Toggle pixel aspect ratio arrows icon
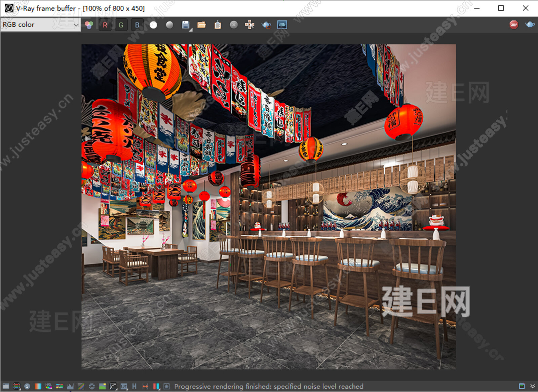Image resolution: width=538 pixels, height=392 pixels. pos(145,386)
